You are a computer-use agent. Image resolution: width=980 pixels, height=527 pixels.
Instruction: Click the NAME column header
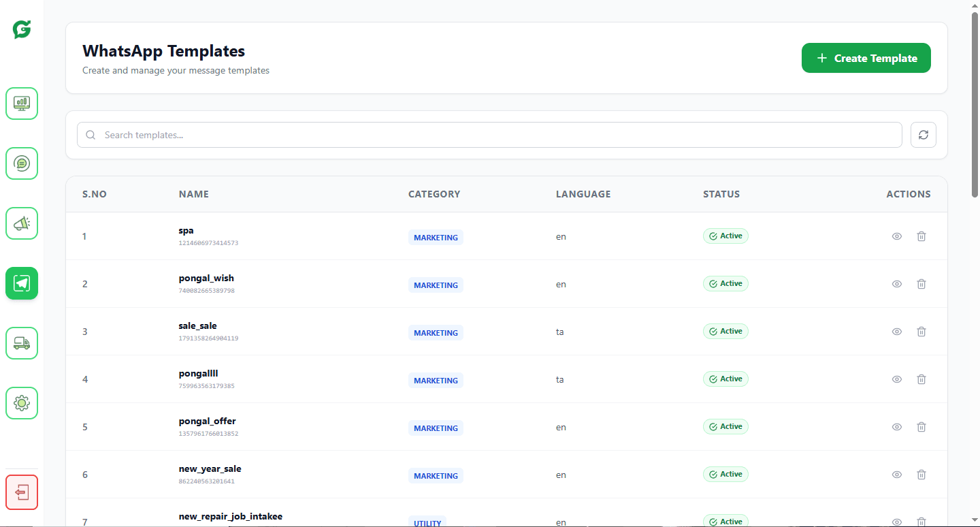(x=194, y=194)
